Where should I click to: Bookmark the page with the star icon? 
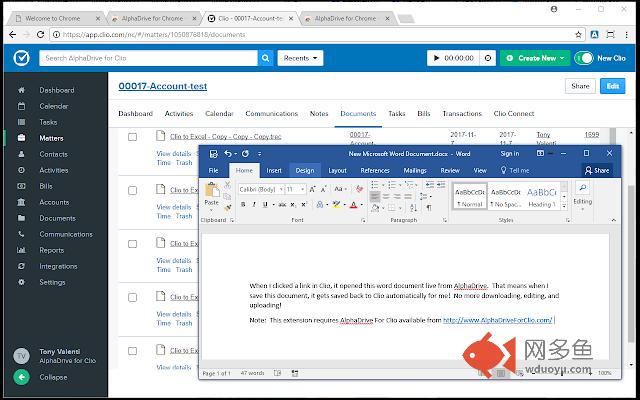pos(578,35)
